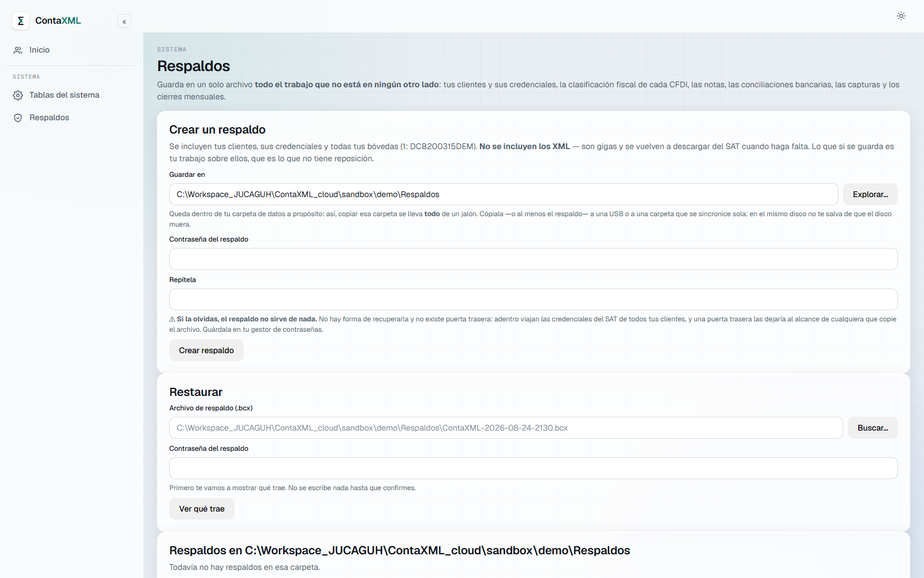Select Respaldos in the sidebar menu

tap(71, 118)
